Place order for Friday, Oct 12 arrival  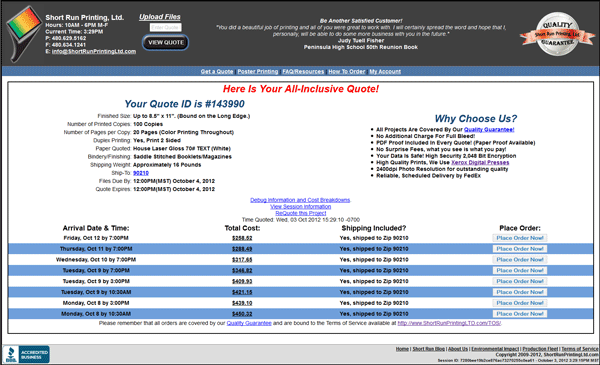click(x=520, y=238)
